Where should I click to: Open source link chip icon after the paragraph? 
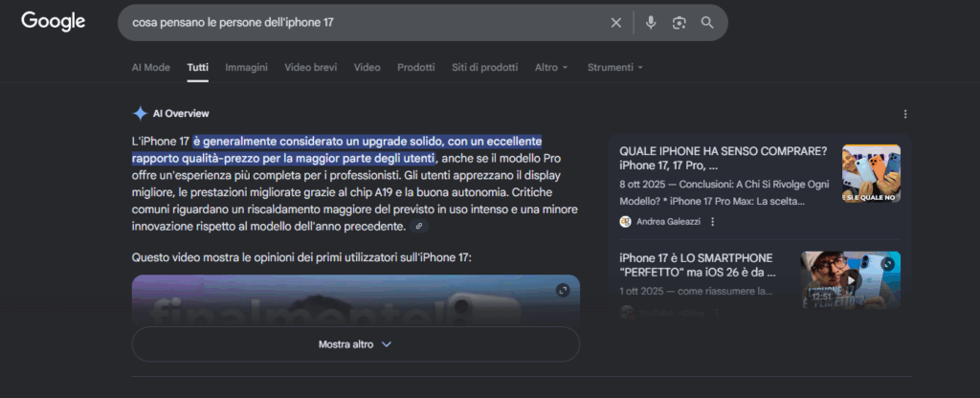point(419,226)
